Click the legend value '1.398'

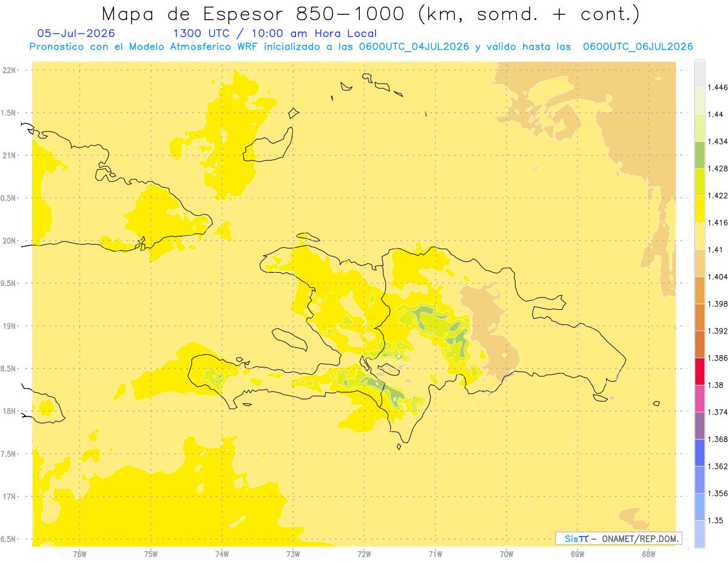point(718,304)
